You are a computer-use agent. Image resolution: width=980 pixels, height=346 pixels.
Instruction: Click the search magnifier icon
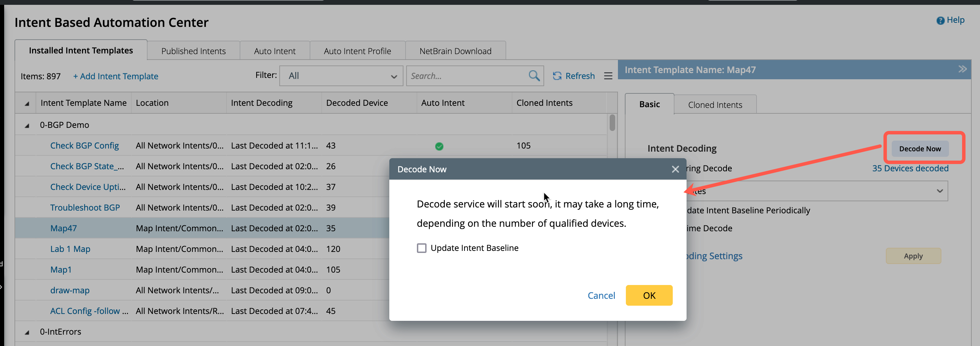click(x=534, y=76)
